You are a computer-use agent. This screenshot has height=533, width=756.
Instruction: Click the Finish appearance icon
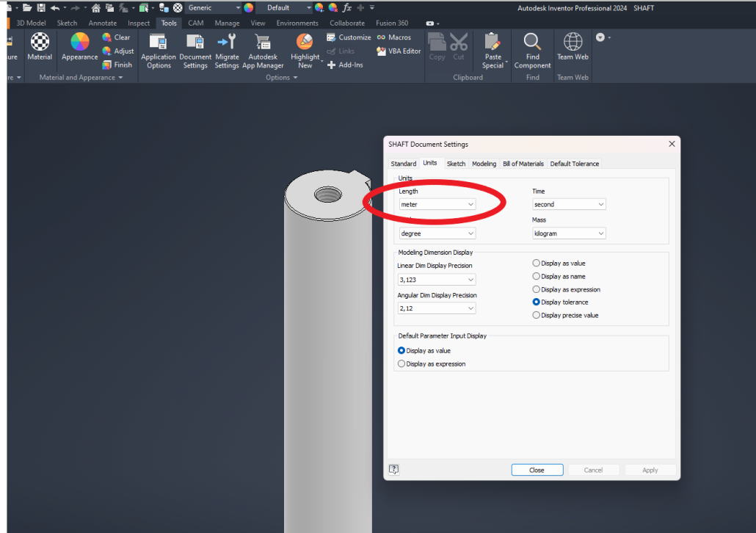106,65
